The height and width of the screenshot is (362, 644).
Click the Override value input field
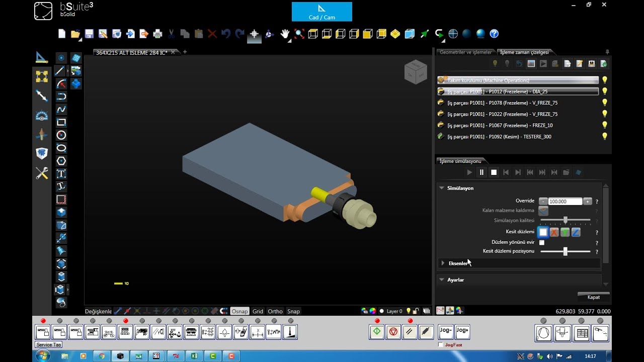[565, 201]
